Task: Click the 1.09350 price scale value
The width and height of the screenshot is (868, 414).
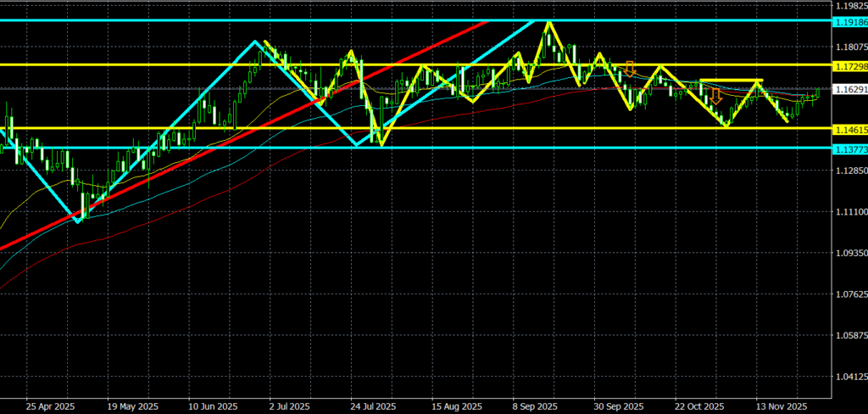Action: (x=848, y=254)
